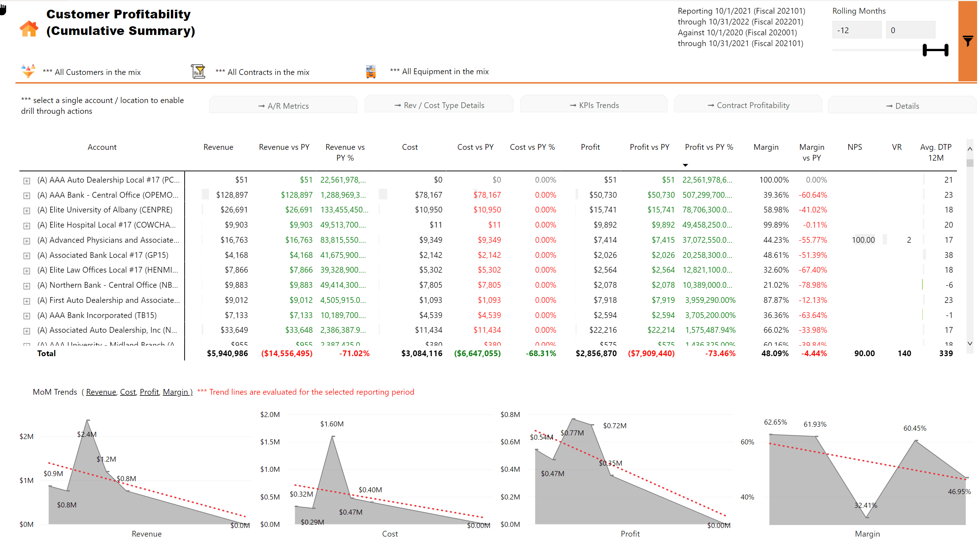Open filters via the funnel icon on orange panel
The width and height of the screenshot is (980, 542).
(967, 41)
